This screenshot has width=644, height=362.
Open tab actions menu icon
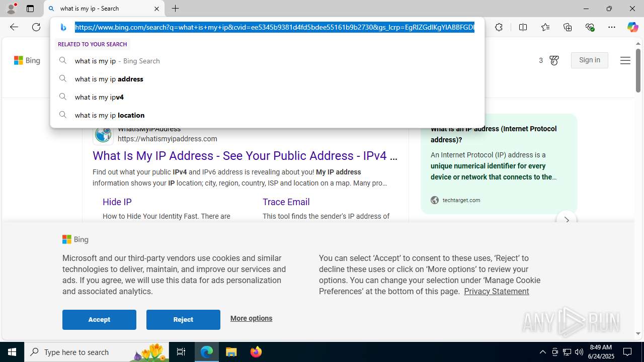point(30,9)
